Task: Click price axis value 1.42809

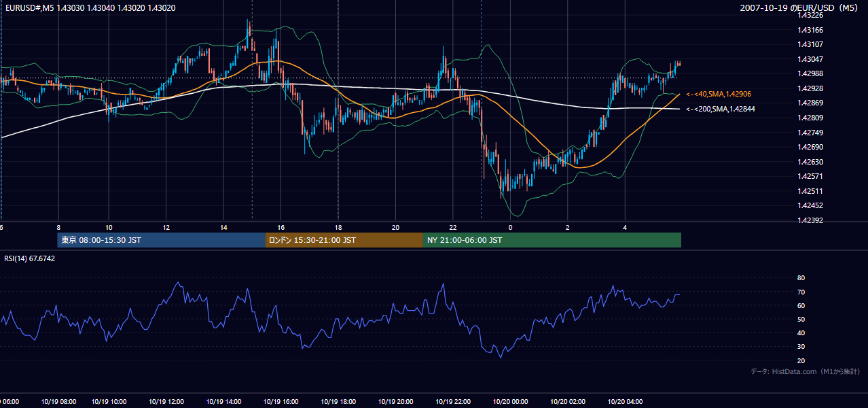Action: point(810,118)
